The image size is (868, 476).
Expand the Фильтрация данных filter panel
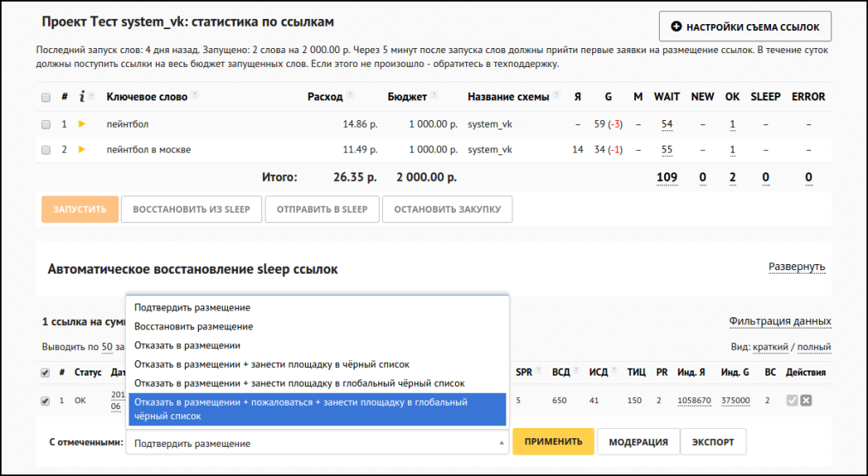[x=780, y=322]
